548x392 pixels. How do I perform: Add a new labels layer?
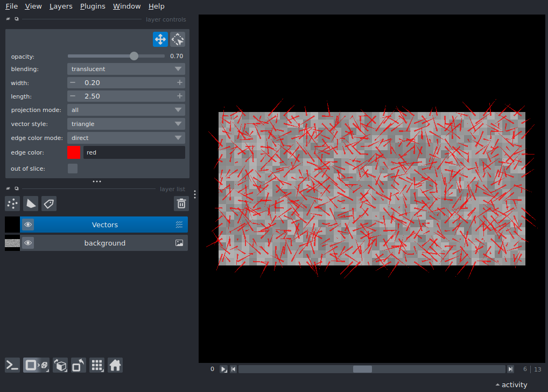click(x=49, y=204)
